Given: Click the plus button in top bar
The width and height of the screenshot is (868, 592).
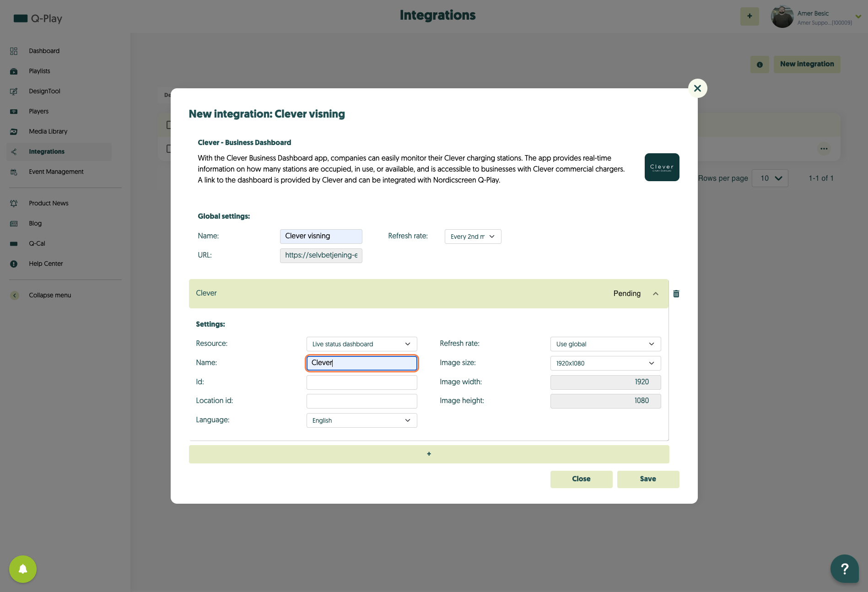Looking at the screenshot, I should tap(749, 16).
